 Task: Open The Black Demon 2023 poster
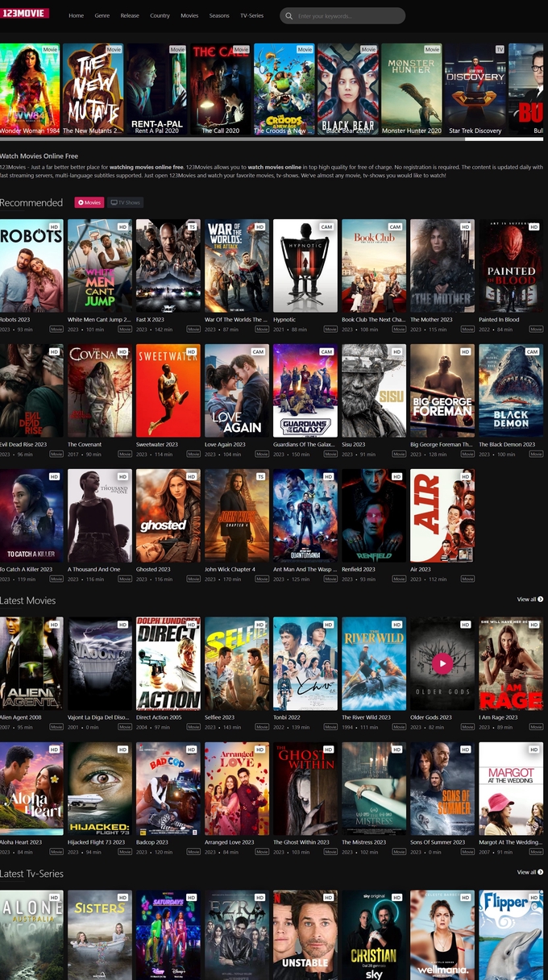coord(511,391)
